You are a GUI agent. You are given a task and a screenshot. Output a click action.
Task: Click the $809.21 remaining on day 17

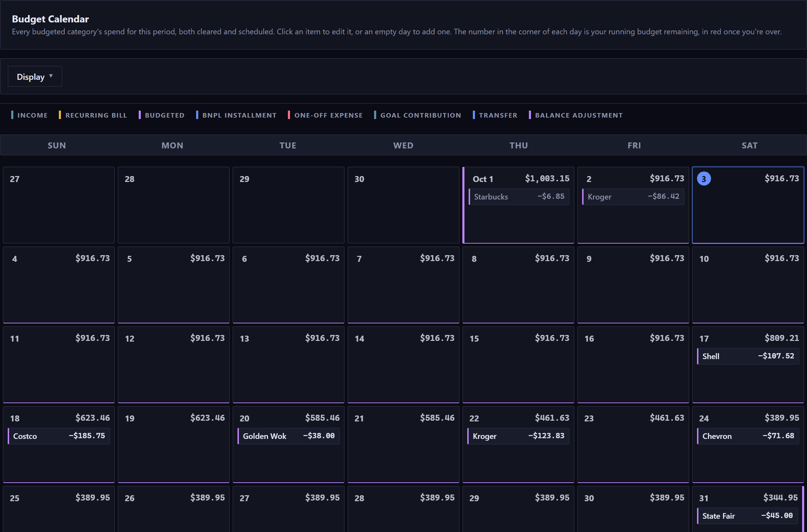point(782,338)
